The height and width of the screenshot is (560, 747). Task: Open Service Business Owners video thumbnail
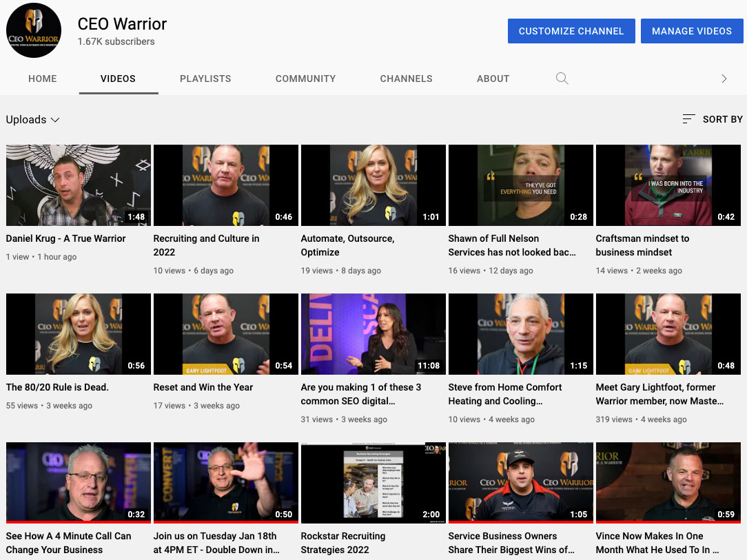click(521, 482)
